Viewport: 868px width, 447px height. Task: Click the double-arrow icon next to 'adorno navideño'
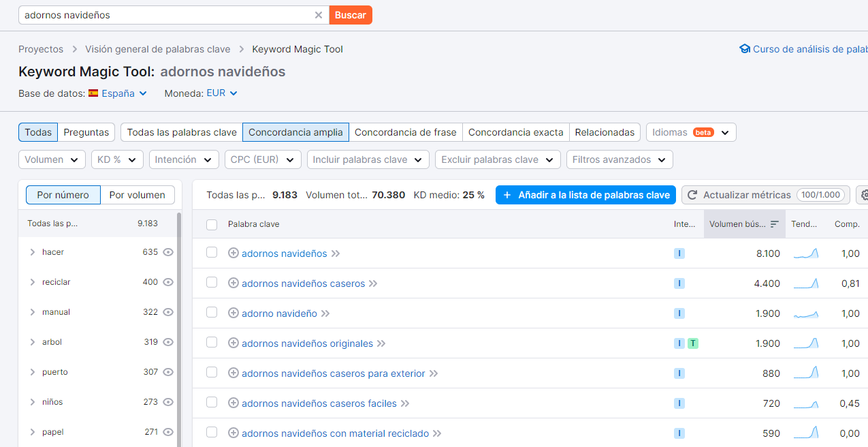point(325,313)
